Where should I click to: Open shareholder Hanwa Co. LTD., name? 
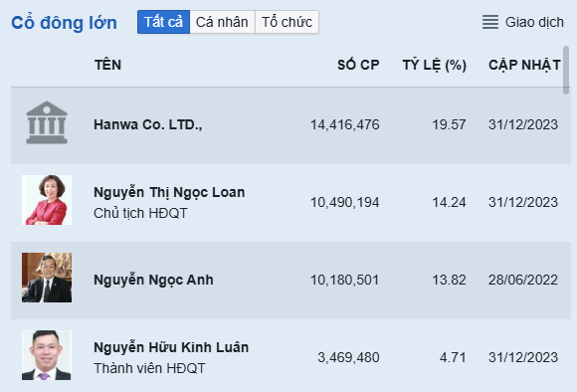pos(148,124)
